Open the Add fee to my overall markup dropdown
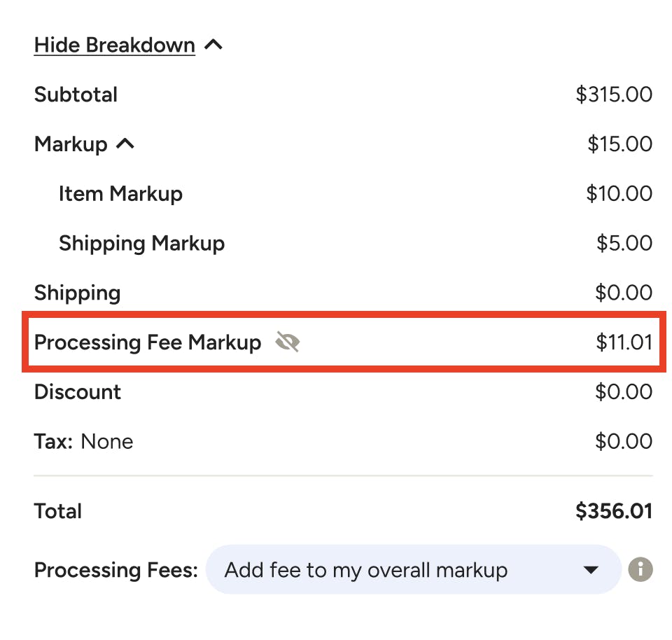 413,569
